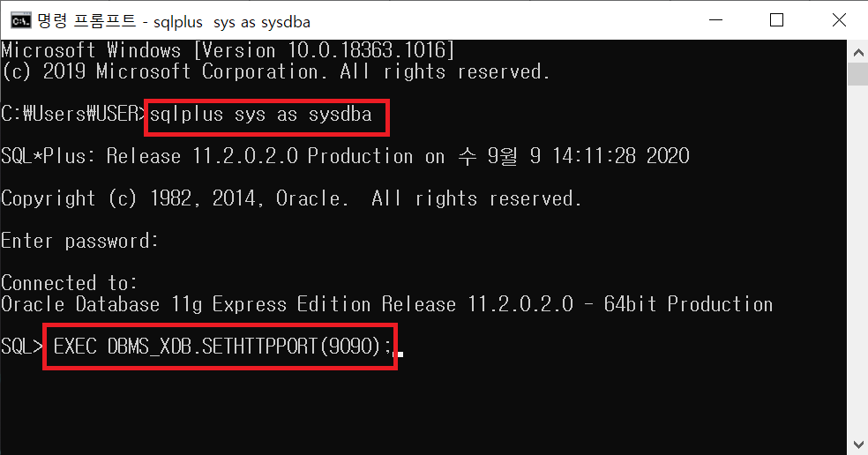Click the window title 'sqlplus sys as sysdba'
The height and width of the screenshot is (455, 868).
tap(231, 22)
